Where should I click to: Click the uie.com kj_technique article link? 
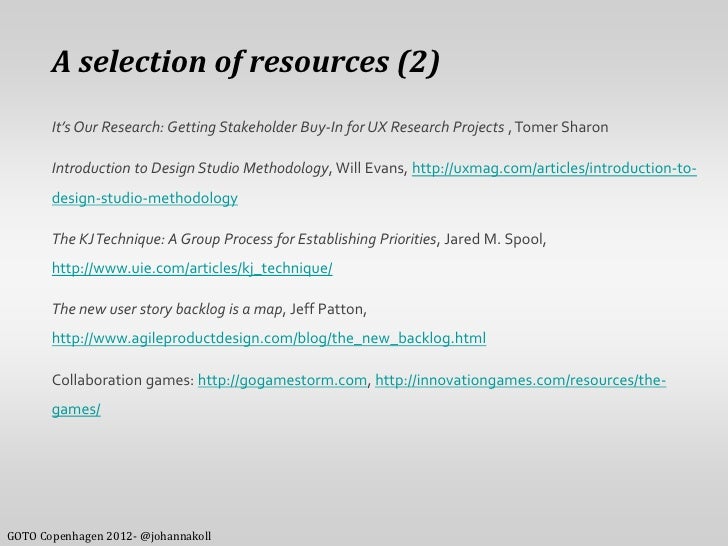pyautogui.click(x=192, y=268)
